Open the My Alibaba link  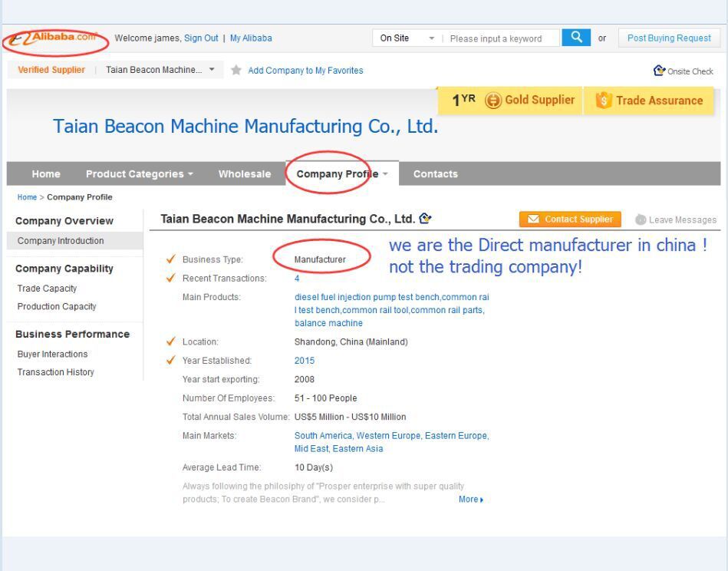tap(251, 38)
